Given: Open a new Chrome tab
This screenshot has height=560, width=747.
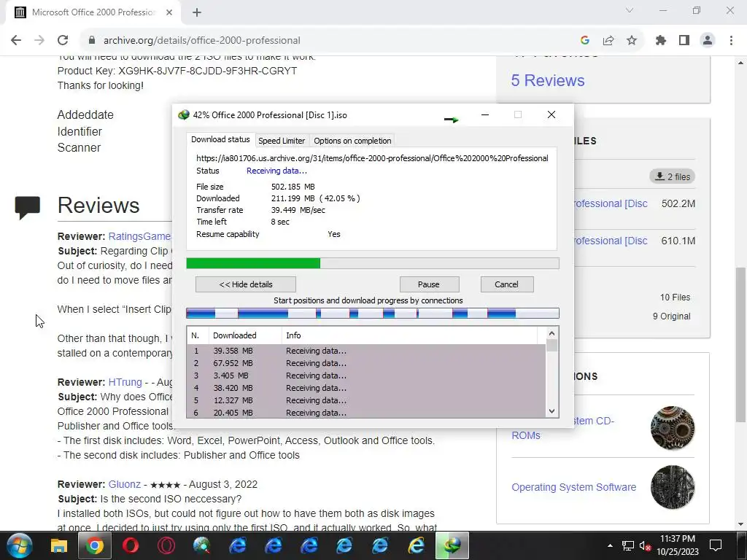Looking at the screenshot, I should (197, 12).
